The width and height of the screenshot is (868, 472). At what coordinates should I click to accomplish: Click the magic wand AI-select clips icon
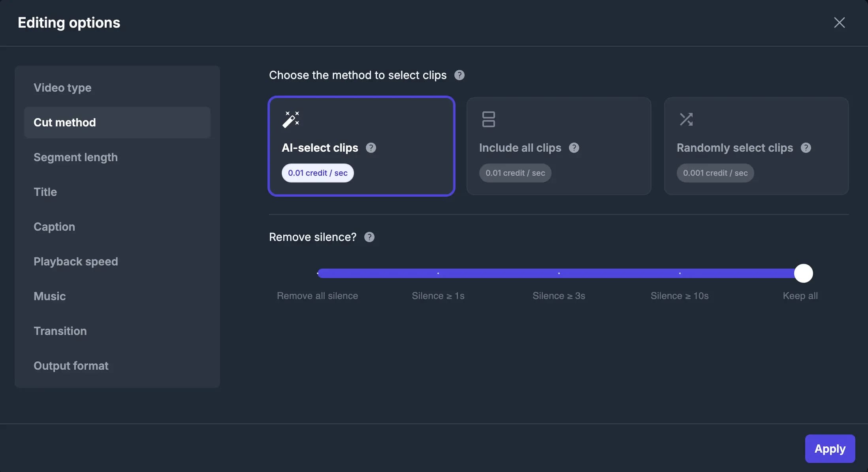pos(291,119)
